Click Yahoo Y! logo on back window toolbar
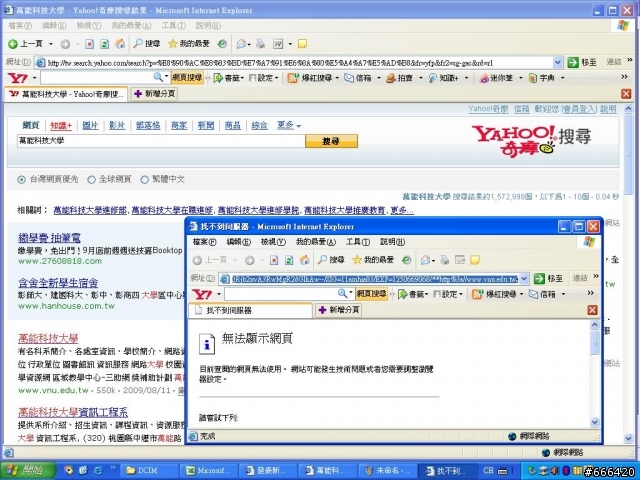The image size is (640, 480). 18,78
